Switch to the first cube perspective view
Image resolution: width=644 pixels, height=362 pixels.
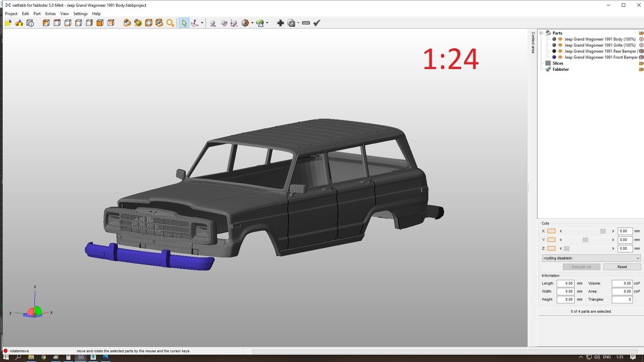46,23
